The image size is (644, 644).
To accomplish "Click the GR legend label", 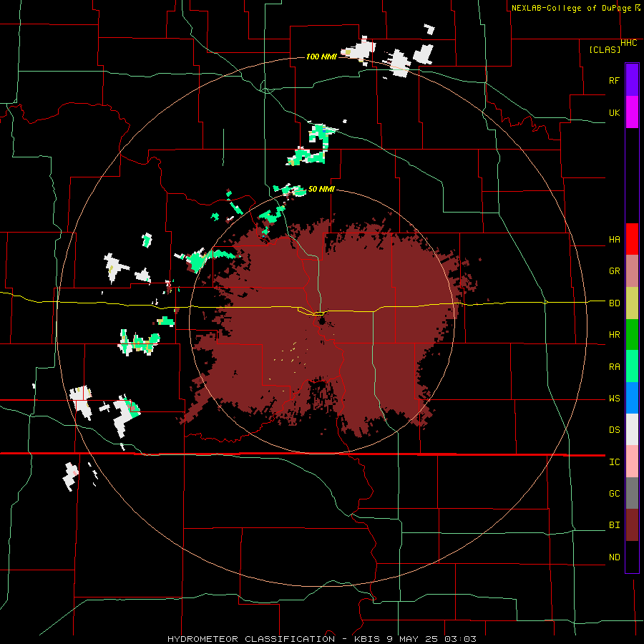I will 615,271.
